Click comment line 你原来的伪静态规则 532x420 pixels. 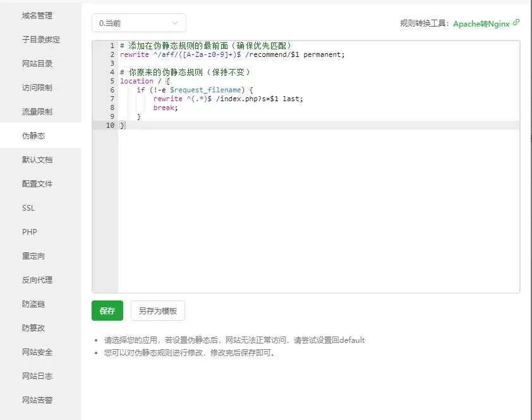point(185,72)
